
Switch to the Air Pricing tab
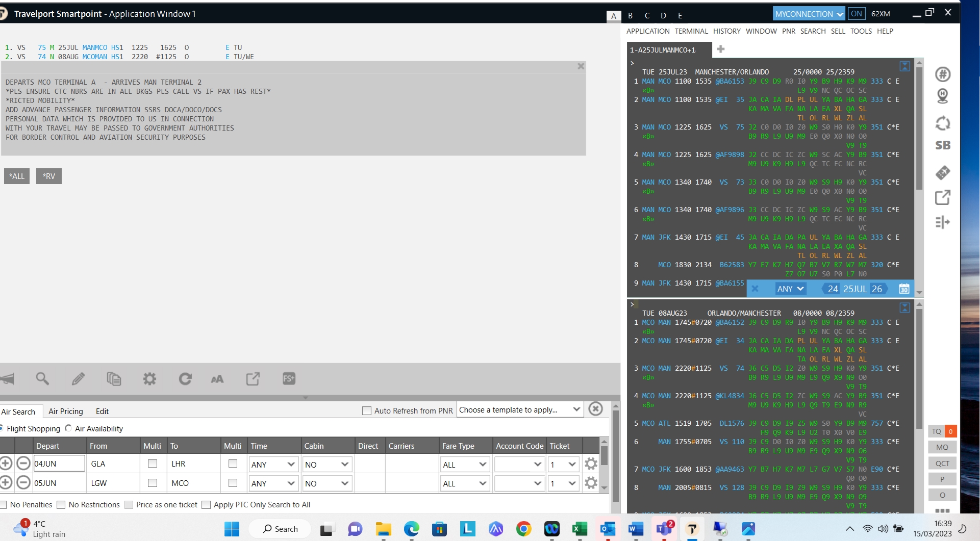pyautogui.click(x=66, y=411)
